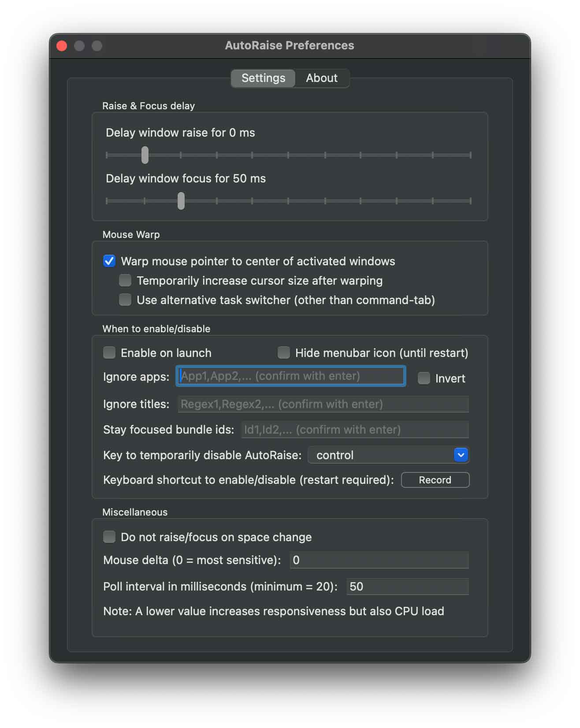
Task: Enable alternative task switcher checkbox
Action: tap(125, 300)
